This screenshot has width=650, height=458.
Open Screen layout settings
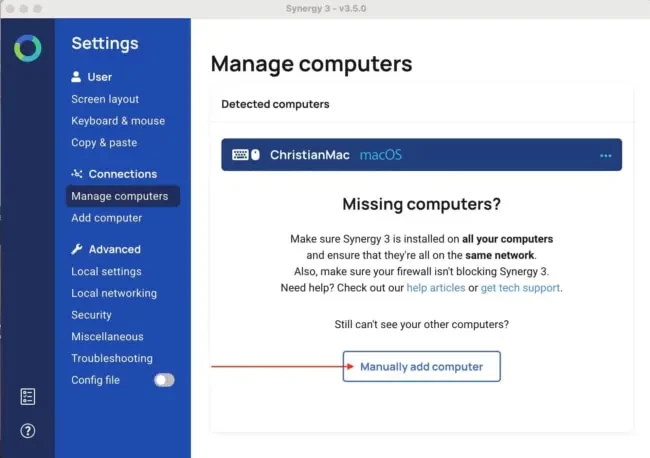click(105, 99)
